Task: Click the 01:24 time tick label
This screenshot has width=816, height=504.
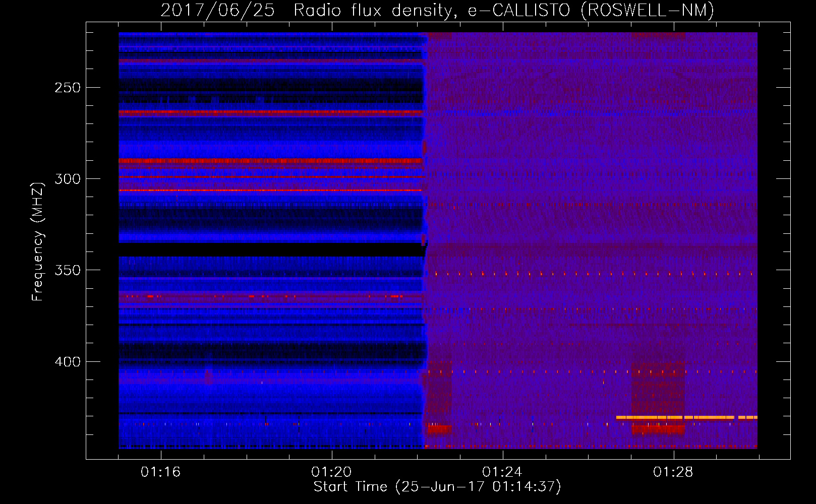Action: click(x=502, y=472)
